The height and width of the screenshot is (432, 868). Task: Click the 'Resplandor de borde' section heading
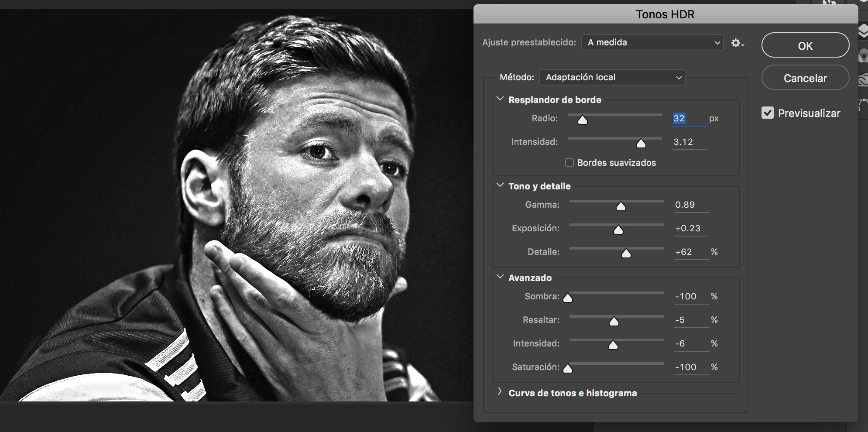[555, 100]
